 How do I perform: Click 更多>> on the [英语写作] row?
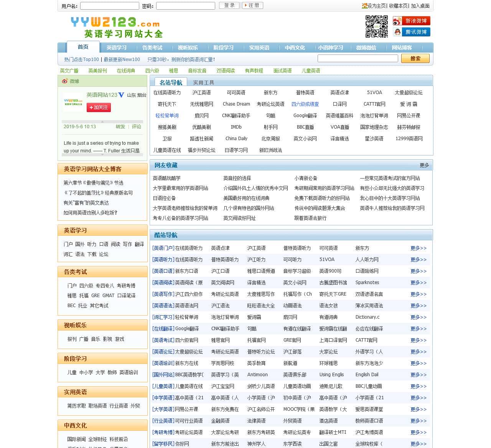click(419, 294)
